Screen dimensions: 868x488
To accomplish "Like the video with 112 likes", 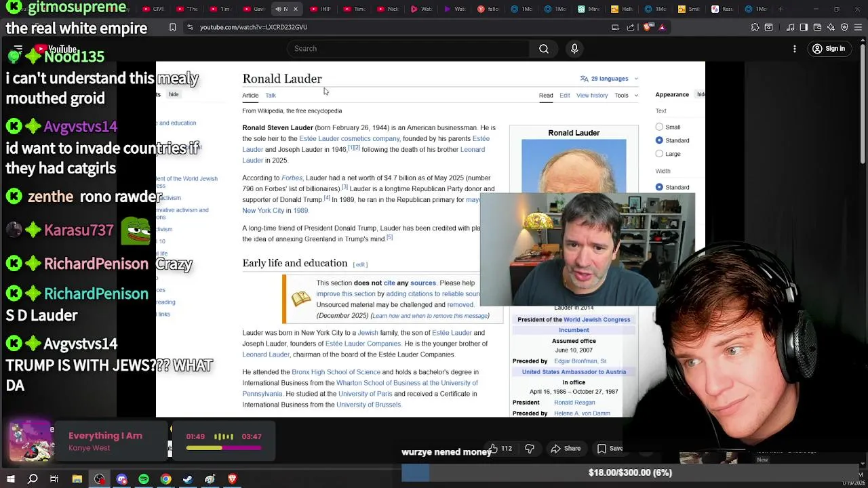I will tap(500, 449).
